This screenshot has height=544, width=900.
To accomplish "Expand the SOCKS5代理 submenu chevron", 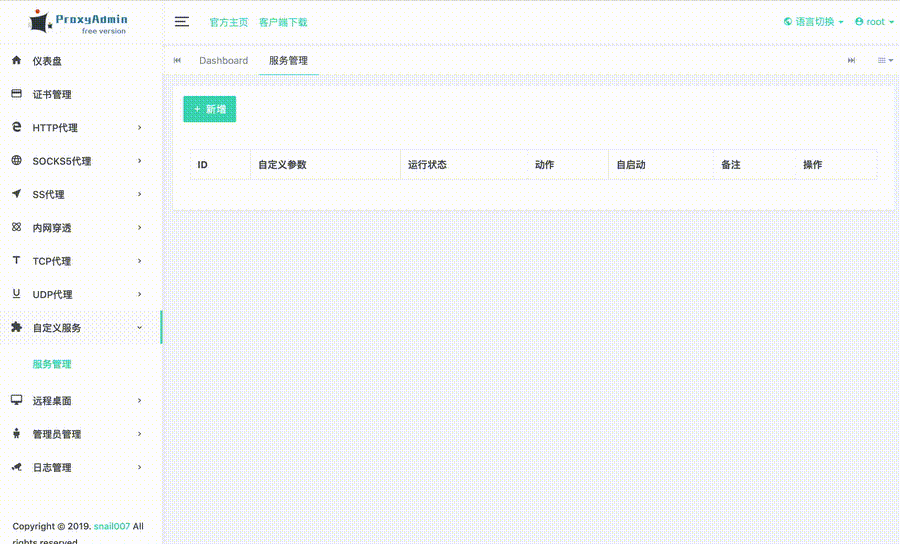I will [139, 161].
